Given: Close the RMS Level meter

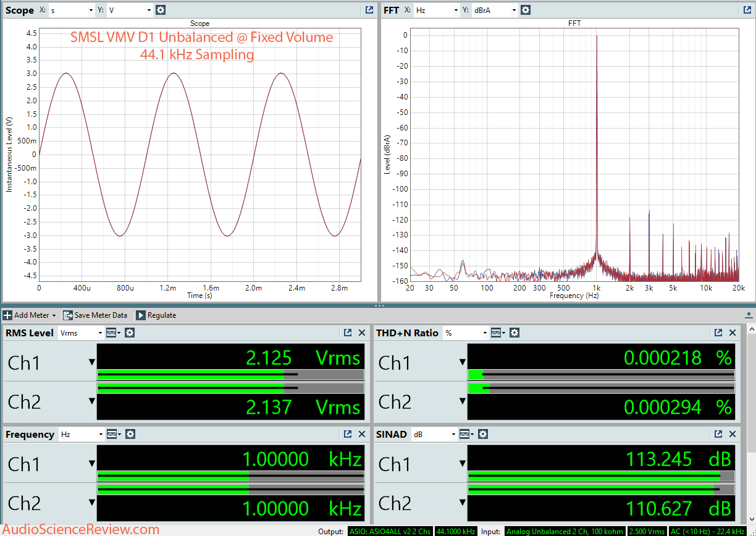Looking at the screenshot, I should [x=363, y=333].
